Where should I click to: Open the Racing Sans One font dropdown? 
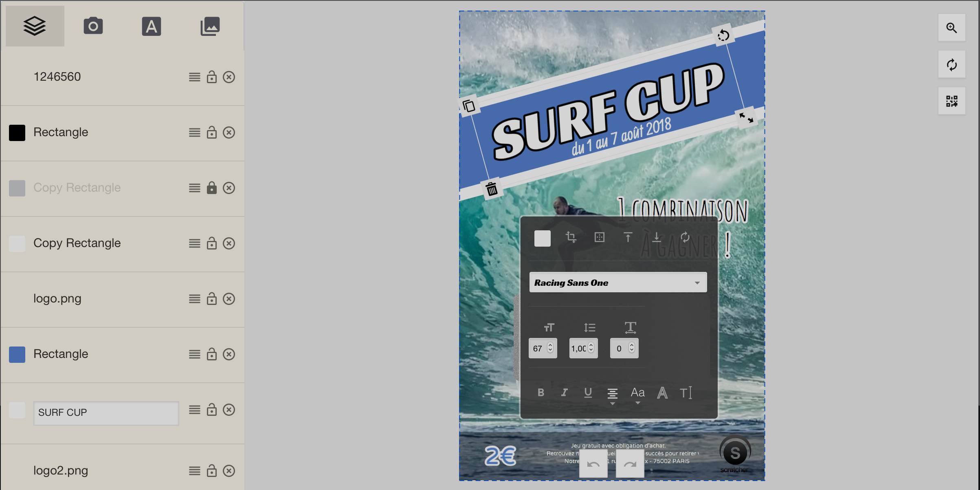tap(617, 283)
